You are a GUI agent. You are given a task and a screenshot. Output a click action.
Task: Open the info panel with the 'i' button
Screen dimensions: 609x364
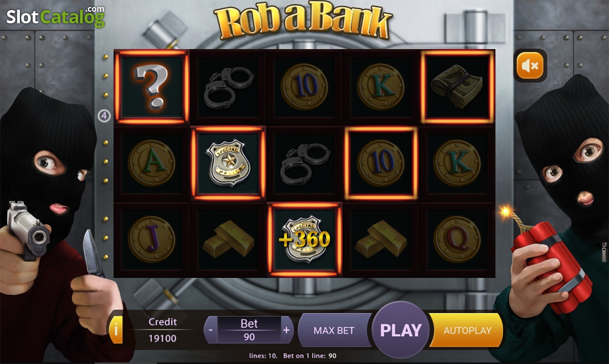click(115, 330)
